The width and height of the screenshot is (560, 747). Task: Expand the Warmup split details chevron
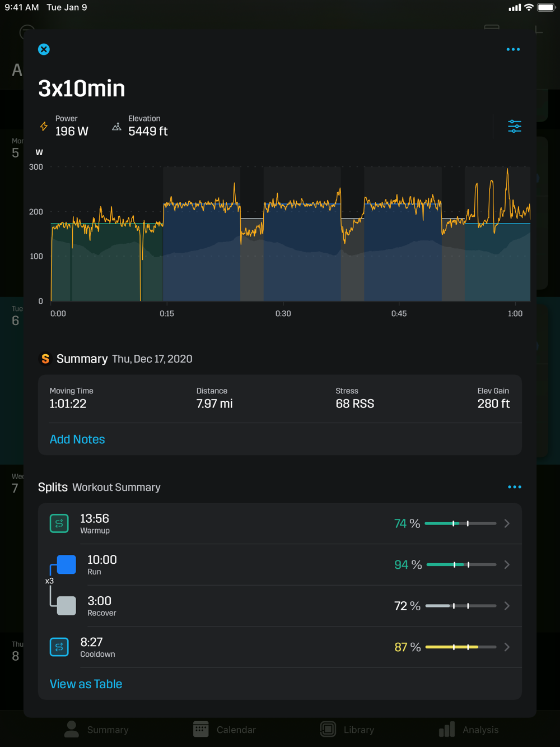[x=507, y=523]
